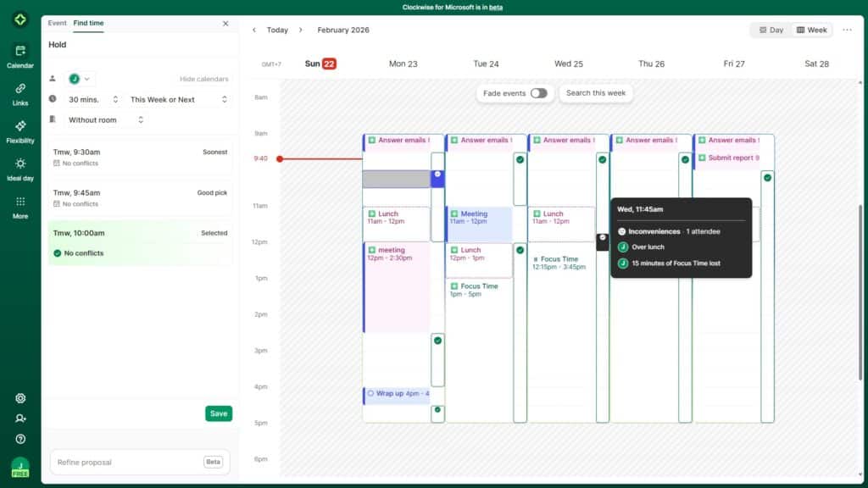The width and height of the screenshot is (868, 488).
Task: Open help via the question mark icon
Action: coord(19,438)
